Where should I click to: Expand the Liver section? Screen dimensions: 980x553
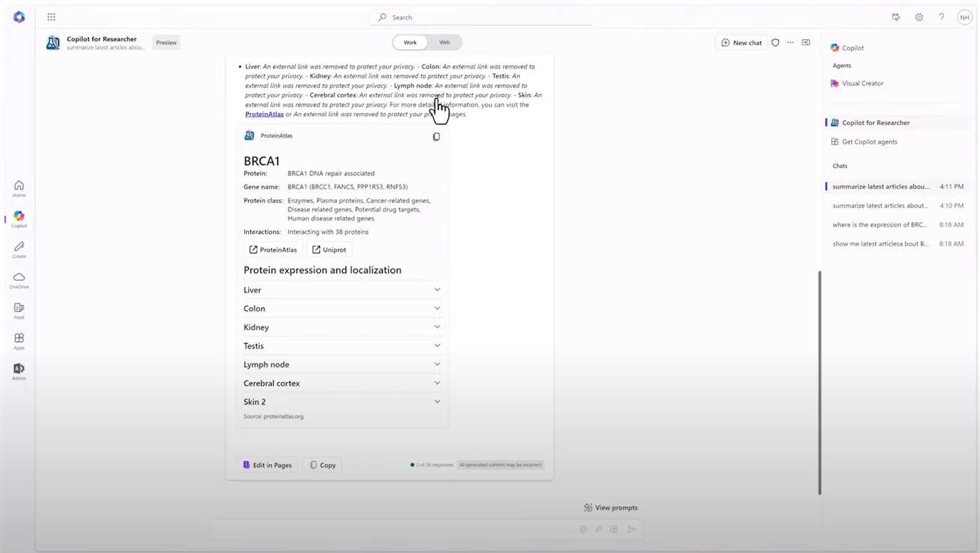(x=342, y=290)
